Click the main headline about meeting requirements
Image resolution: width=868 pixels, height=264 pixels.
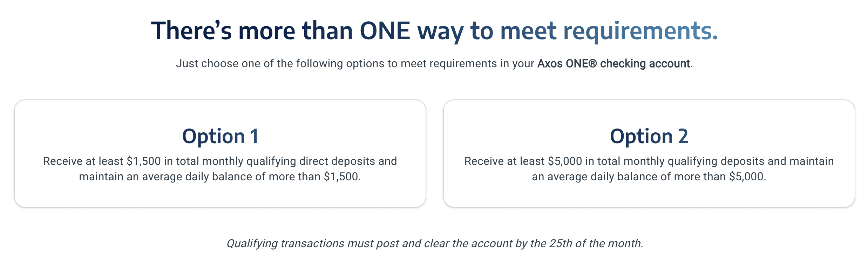click(x=434, y=31)
